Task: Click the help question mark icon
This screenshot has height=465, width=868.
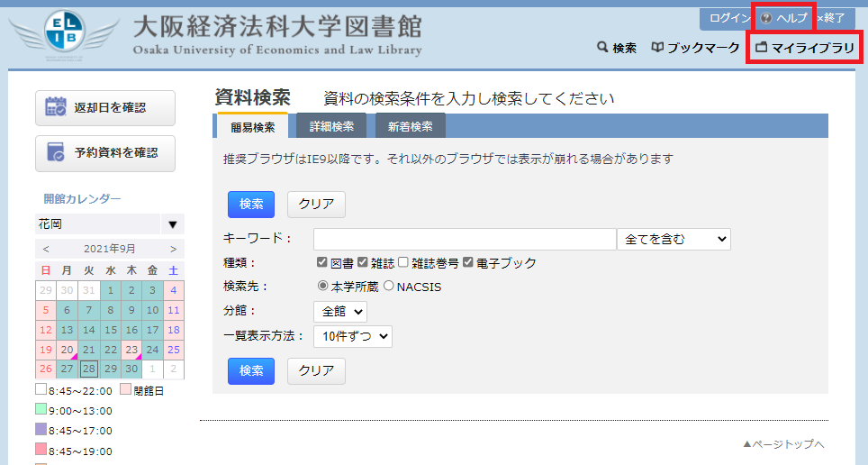Action: pyautogui.click(x=766, y=18)
